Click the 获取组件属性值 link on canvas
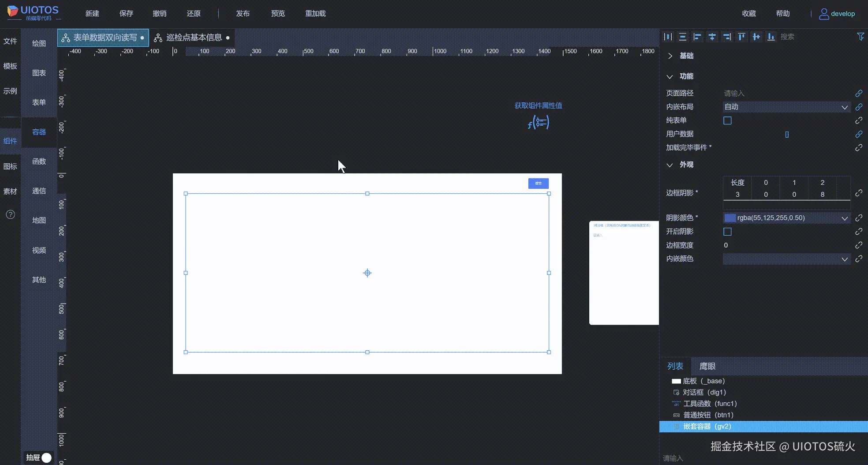This screenshot has width=868, height=465. [538, 105]
